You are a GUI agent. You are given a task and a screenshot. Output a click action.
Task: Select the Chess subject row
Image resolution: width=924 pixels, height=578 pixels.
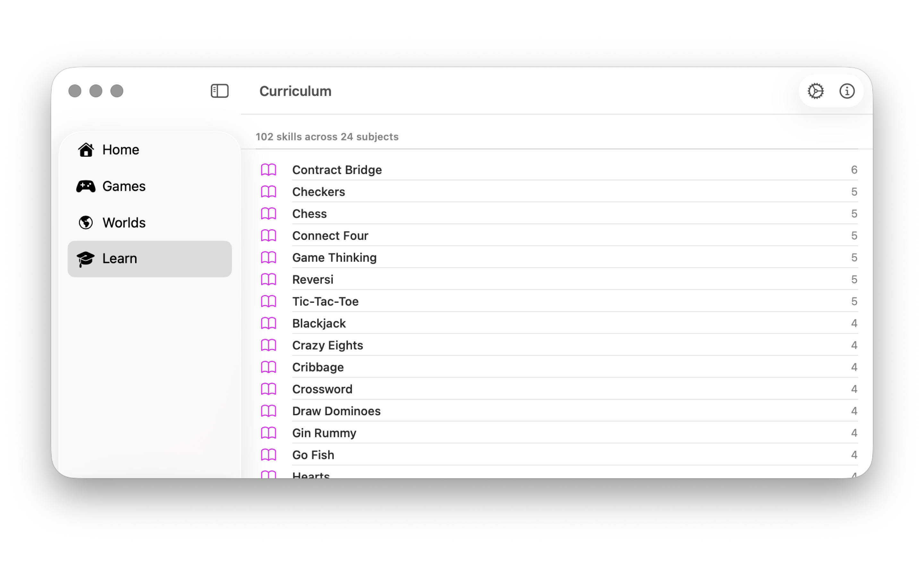557,214
